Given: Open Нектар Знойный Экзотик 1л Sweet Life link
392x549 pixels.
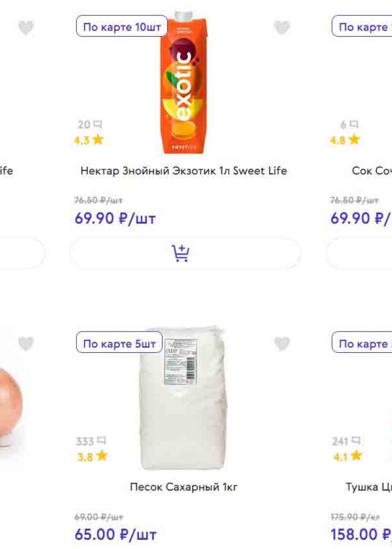Looking at the screenshot, I should (184, 171).
